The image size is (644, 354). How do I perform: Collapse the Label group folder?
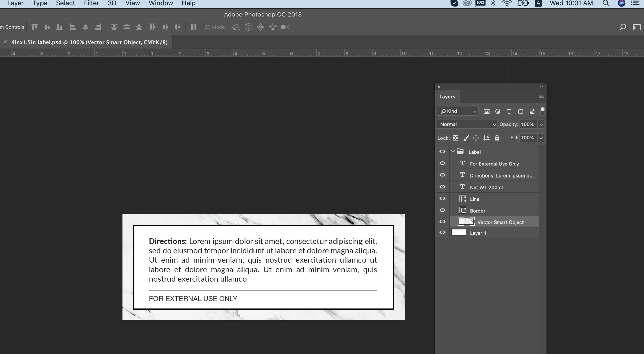click(x=453, y=151)
